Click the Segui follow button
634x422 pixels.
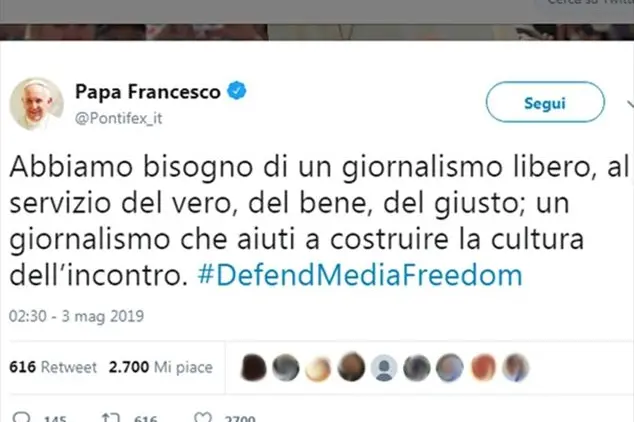545,102
